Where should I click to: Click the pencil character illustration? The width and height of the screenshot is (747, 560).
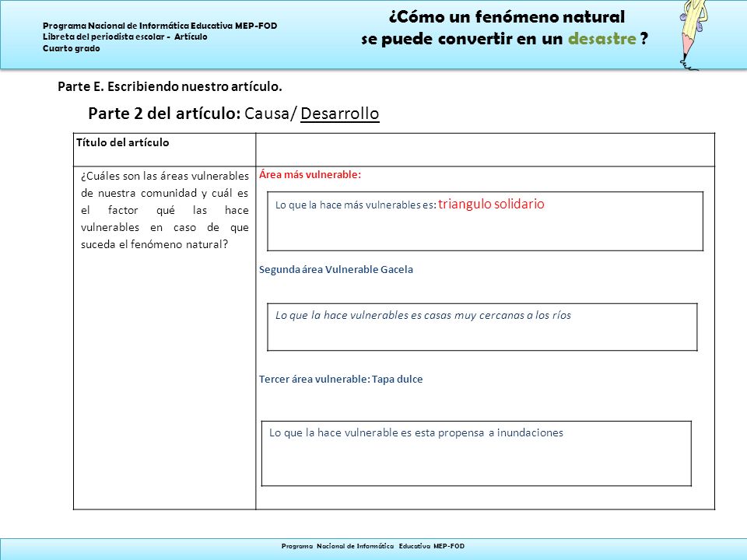point(693,35)
